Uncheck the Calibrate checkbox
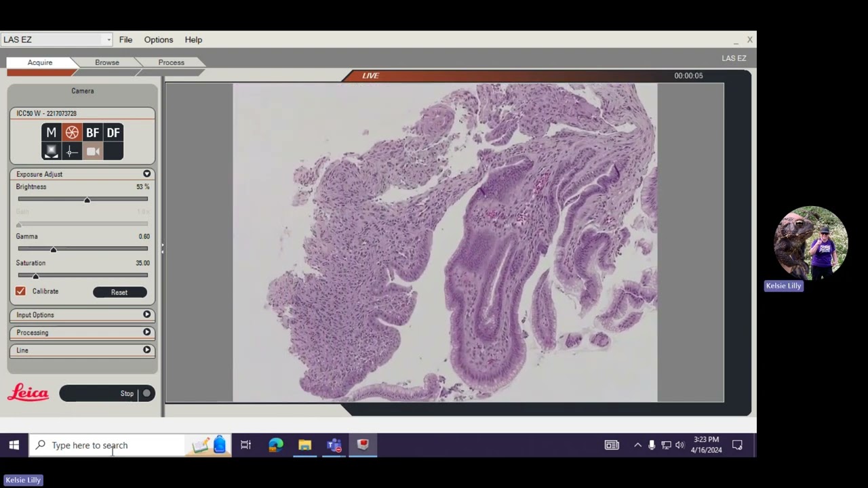The image size is (868, 488). pyautogui.click(x=20, y=291)
